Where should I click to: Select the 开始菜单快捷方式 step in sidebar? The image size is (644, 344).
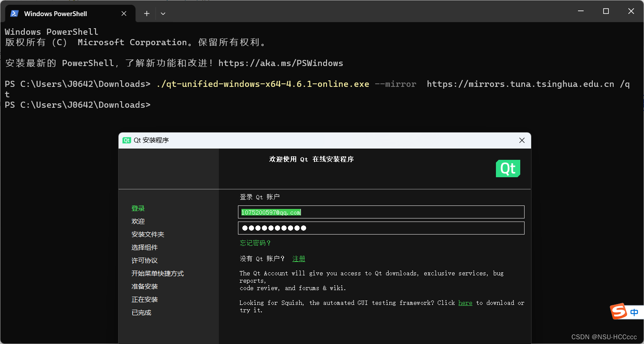[x=158, y=274]
